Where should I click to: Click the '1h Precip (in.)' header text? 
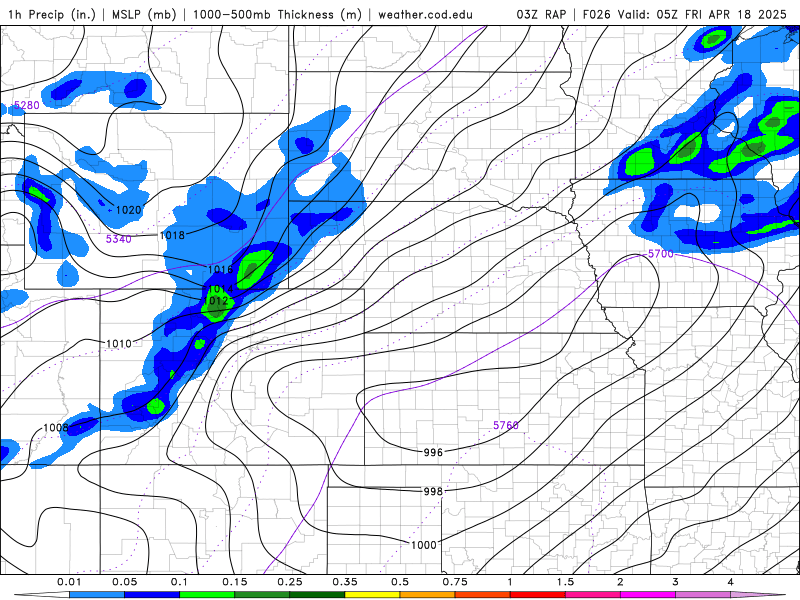tap(52, 14)
